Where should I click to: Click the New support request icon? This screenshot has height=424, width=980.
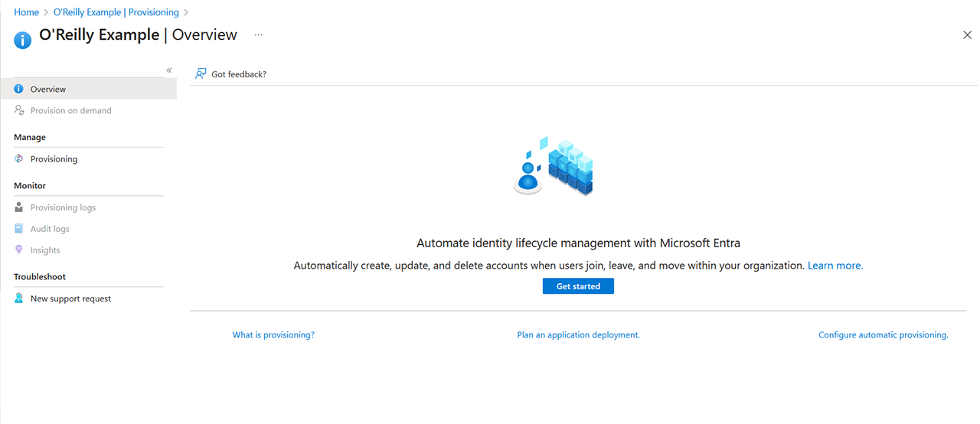[x=19, y=298]
